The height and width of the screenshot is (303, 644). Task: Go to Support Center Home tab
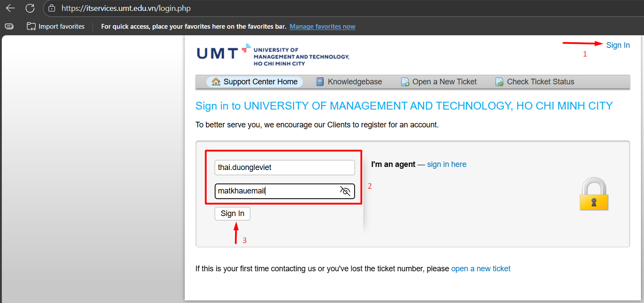point(260,82)
